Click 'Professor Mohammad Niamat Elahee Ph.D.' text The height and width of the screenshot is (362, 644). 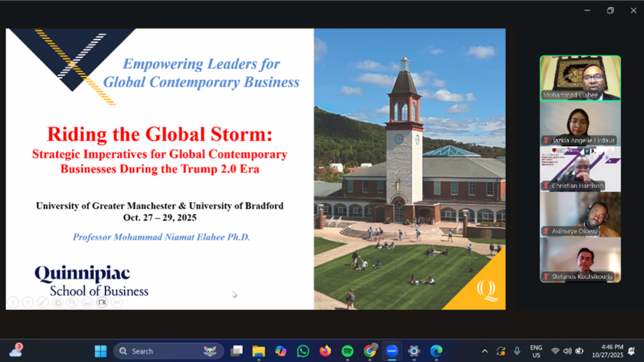161,237
